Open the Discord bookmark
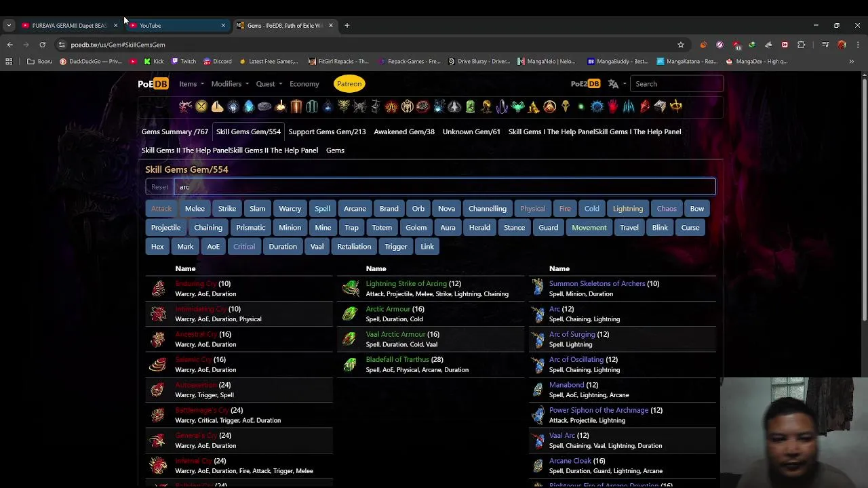Viewport: 868px width, 488px height. click(x=218, y=61)
